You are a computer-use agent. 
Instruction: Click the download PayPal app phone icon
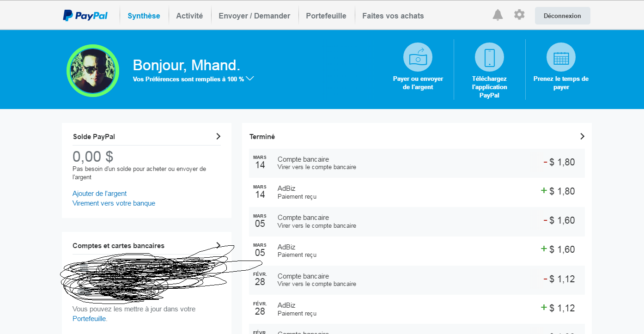(x=490, y=57)
